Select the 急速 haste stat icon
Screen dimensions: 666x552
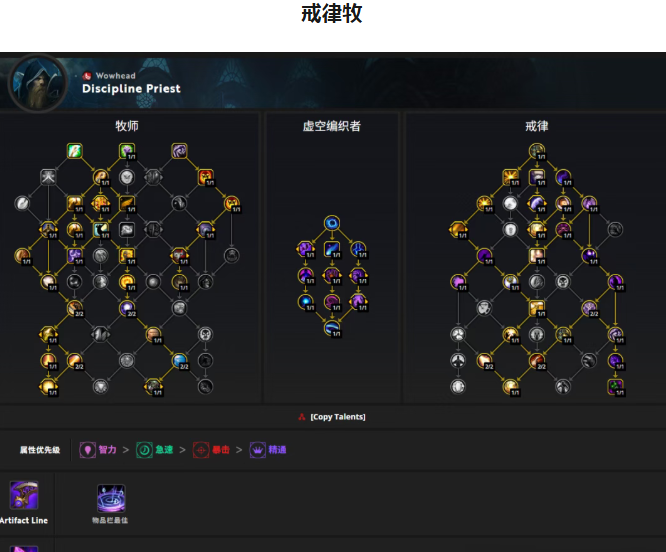(144, 450)
